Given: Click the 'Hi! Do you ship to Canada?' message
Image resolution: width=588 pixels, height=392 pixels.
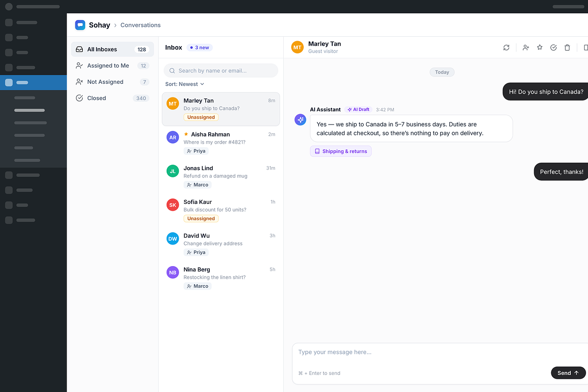Looking at the screenshot, I should [545, 92].
